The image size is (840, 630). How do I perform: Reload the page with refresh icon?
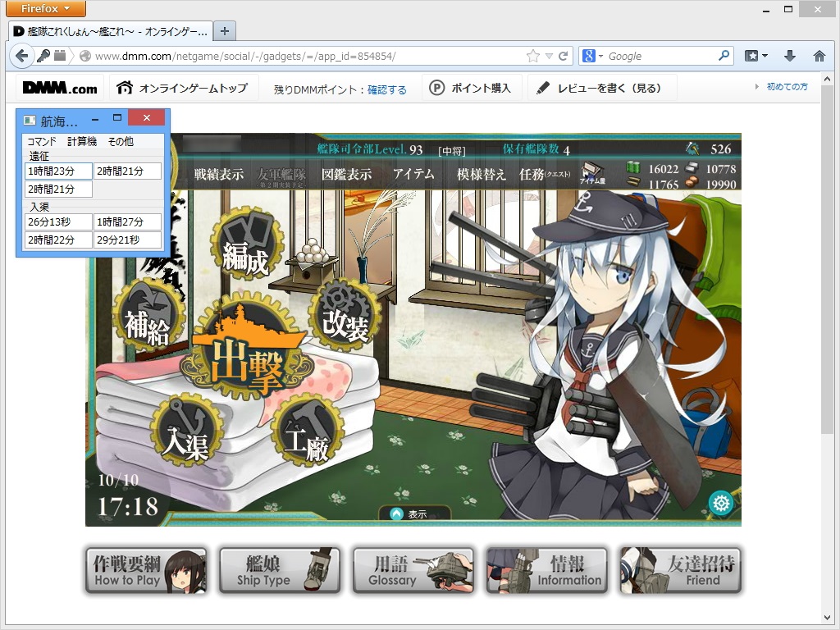coord(563,56)
